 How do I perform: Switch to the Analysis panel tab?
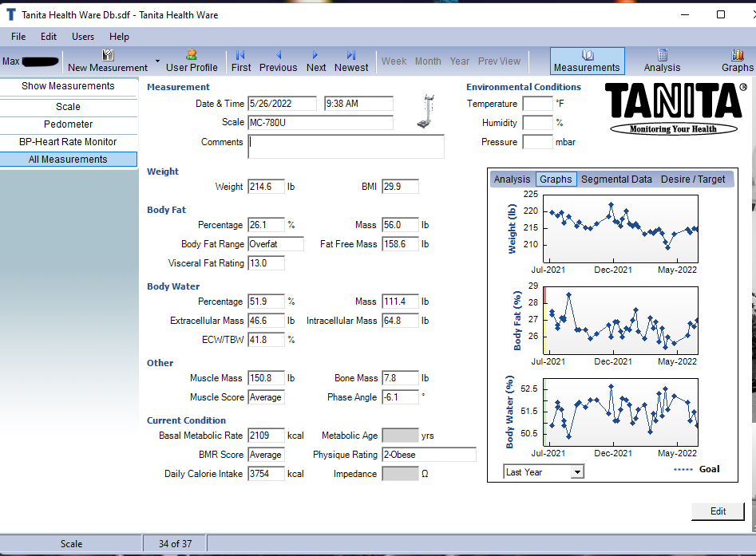pyautogui.click(x=512, y=179)
